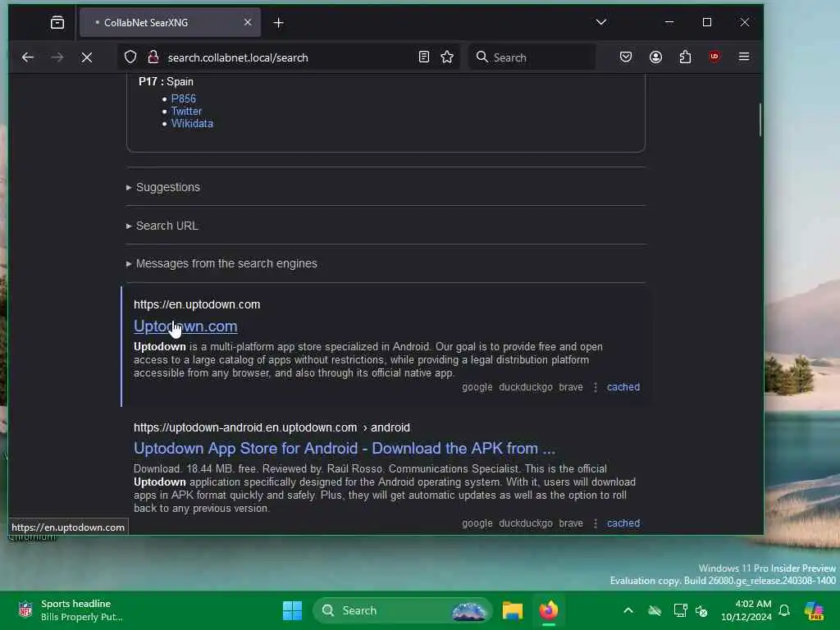Open a new tab with the plus button

(279, 22)
